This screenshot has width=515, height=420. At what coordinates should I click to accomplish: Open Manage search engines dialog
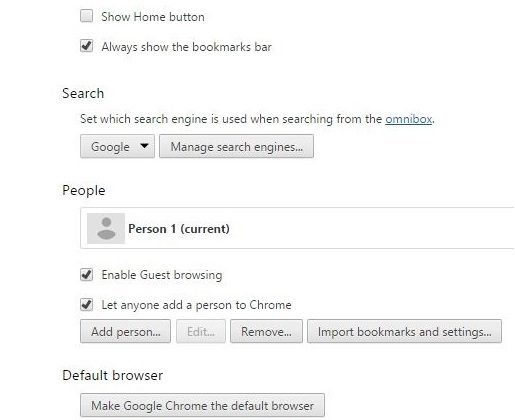pos(236,146)
